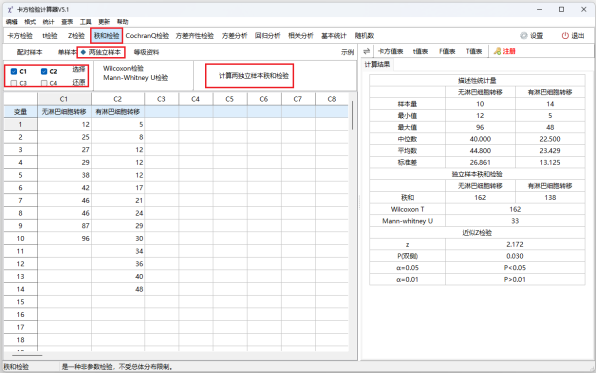Click the C8 column header
Screen dimensions: 596x373
pos(332,99)
